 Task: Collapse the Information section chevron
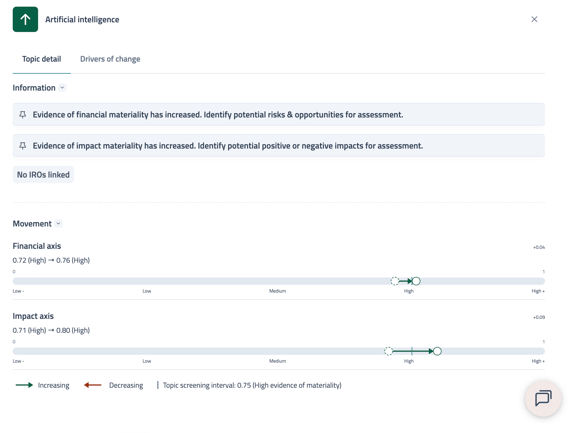point(62,88)
